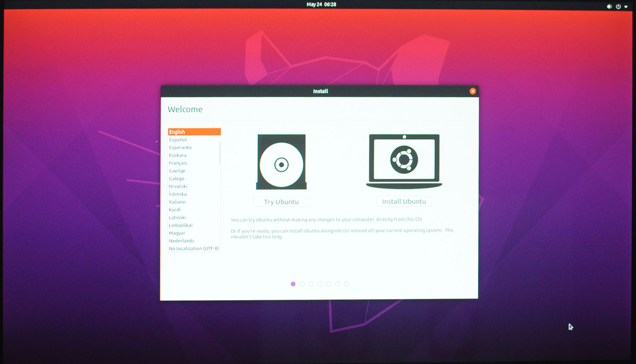Select Gaeilge language
The width and height of the screenshot is (636, 364).
click(x=193, y=171)
